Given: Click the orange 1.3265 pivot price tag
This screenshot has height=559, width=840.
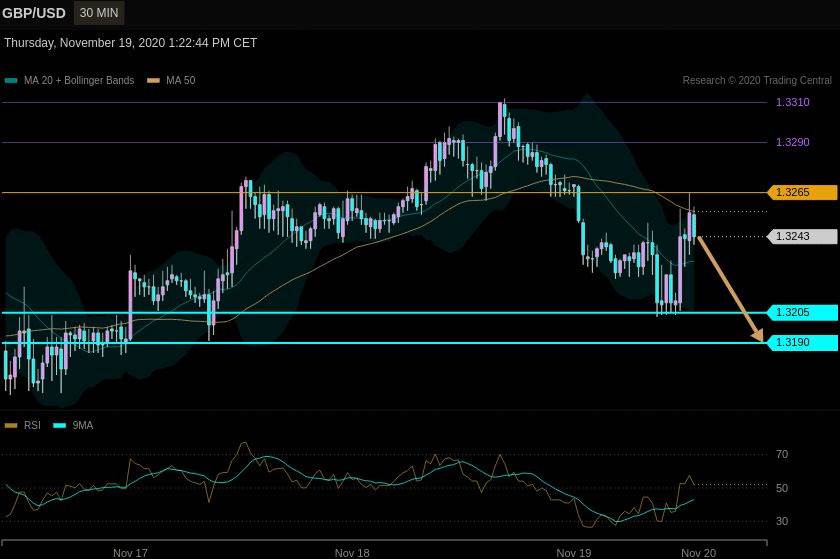Looking at the screenshot, I should (802, 192).
